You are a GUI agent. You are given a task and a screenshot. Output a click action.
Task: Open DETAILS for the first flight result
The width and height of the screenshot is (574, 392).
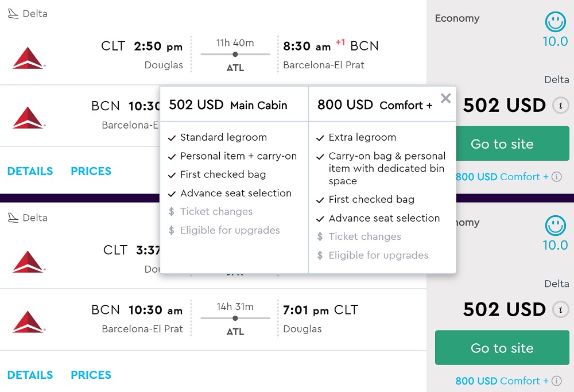tap(30, 171)
